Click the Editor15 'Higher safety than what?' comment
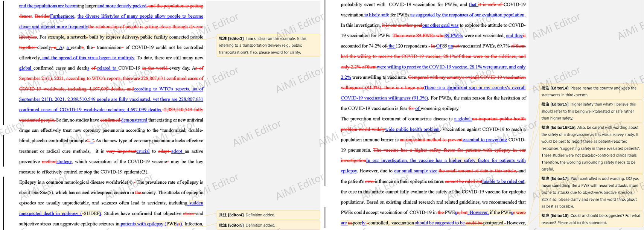The image size is (644, 230). (x=590, y=111)
